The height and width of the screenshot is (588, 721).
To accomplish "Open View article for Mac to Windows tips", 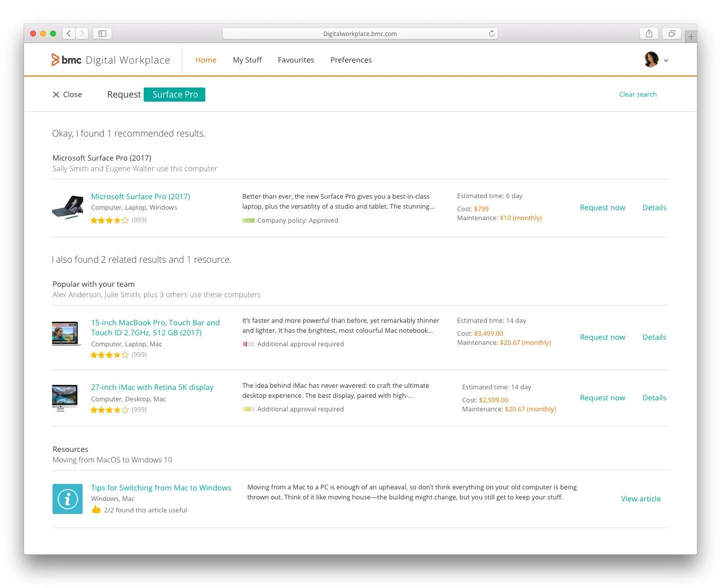I will pyautogui.click(x=641, y=499).
